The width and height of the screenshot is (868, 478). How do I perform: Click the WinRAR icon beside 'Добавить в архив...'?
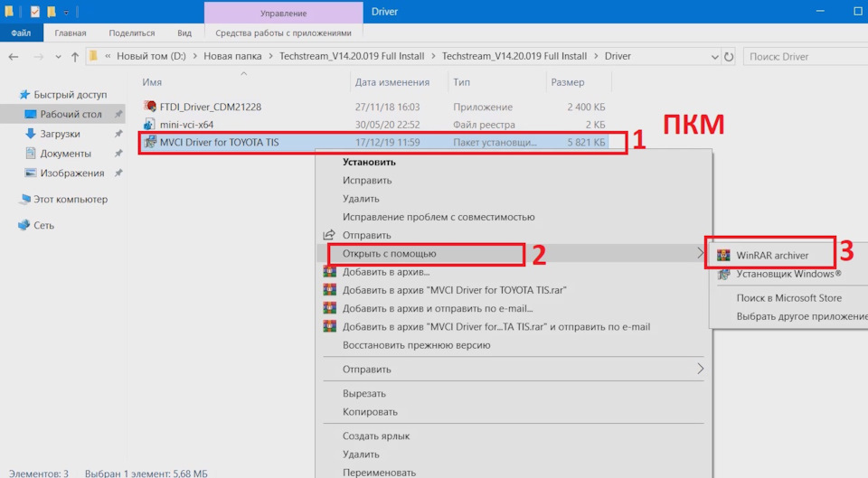coord(330,272)
